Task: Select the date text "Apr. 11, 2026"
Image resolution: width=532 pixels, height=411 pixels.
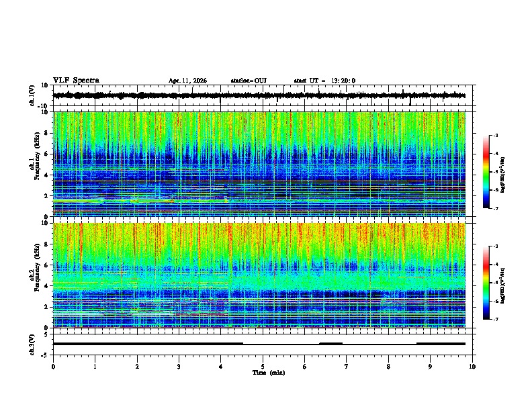Action: pos(187,81)
